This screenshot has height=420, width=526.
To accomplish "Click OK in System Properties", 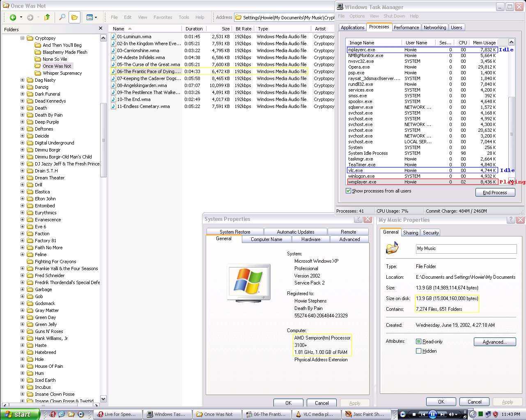I will (x=288, y=403).
